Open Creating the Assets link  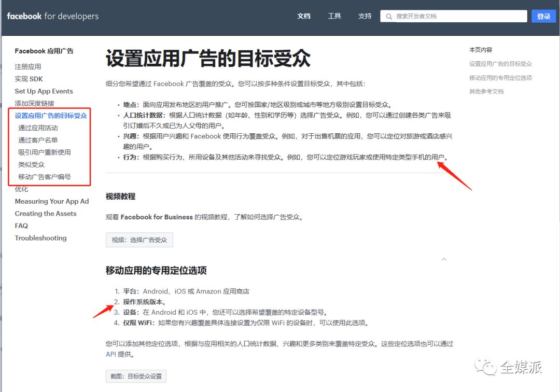point(45,214)
